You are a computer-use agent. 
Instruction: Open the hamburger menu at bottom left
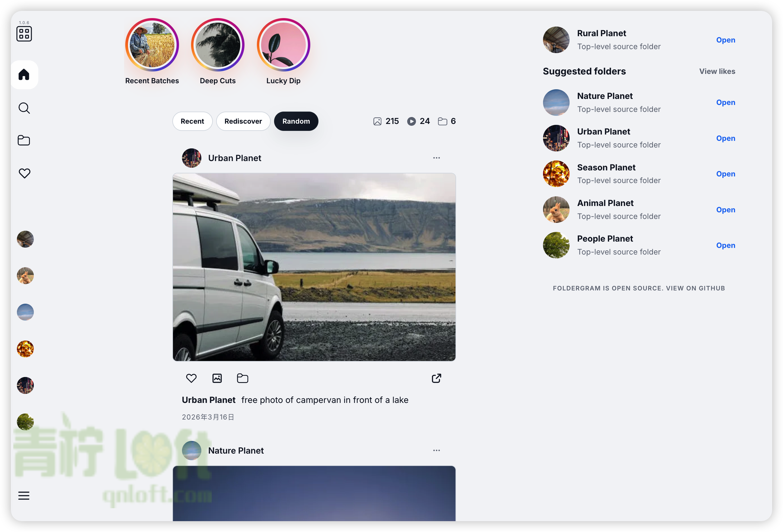pos(24,495)
